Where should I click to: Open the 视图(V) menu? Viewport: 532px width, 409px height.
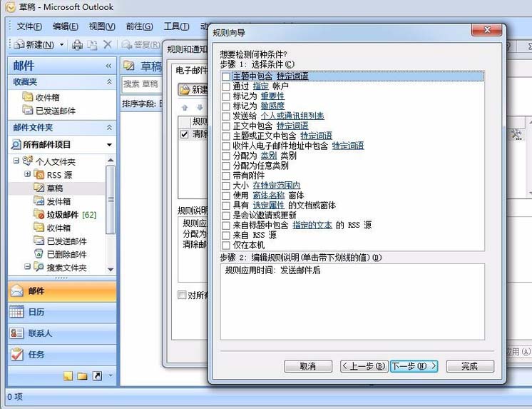102,26
